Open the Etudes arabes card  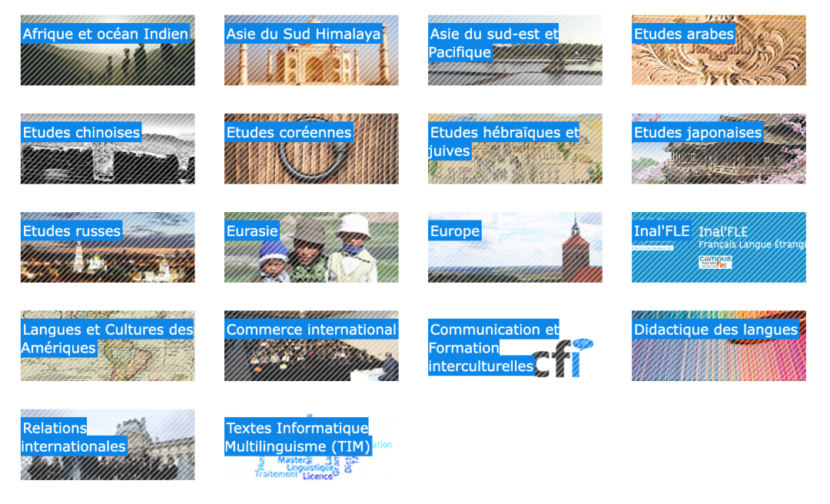(x=719, y=50)
